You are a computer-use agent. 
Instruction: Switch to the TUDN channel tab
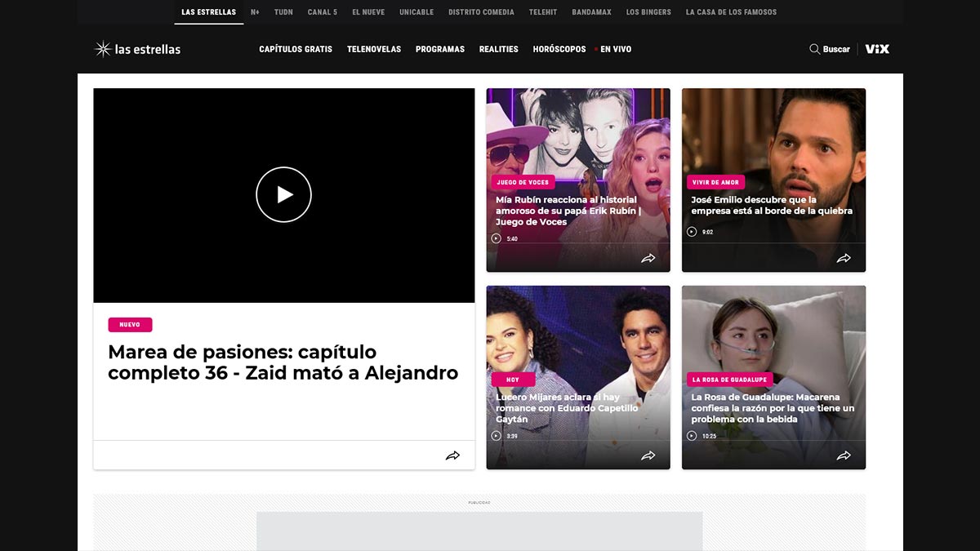283,12
